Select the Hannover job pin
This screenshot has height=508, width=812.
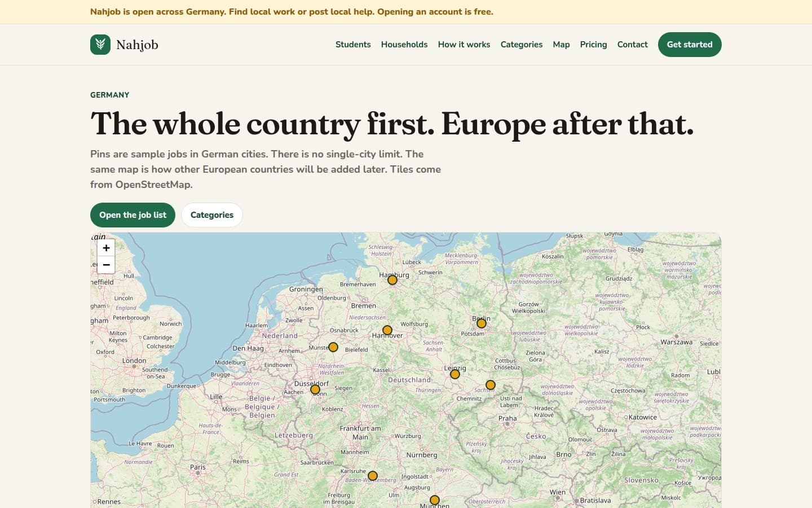pos(387,330)
